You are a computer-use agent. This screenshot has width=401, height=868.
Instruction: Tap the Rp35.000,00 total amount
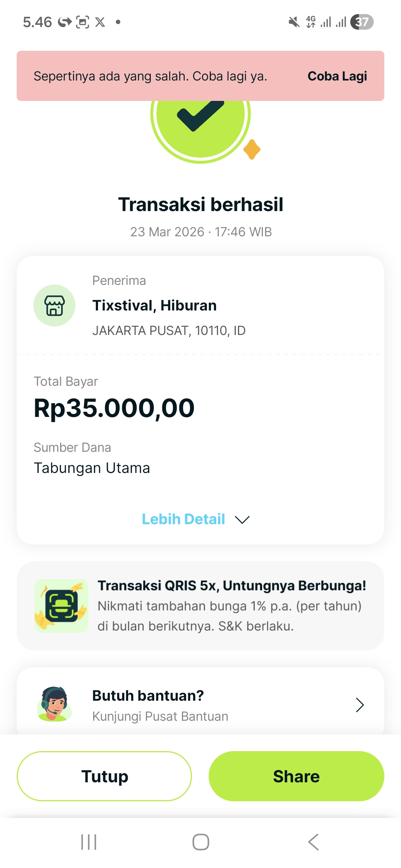tap(114, 408)
